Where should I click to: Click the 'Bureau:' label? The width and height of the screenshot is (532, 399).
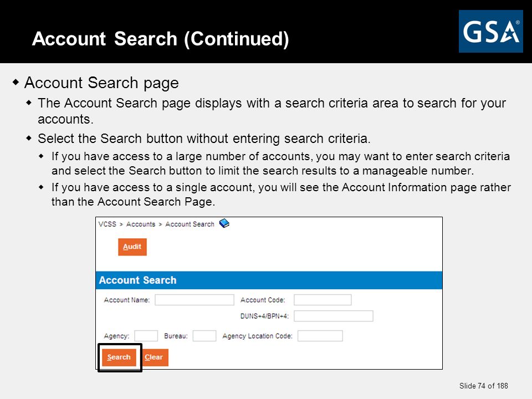[176, 336]
